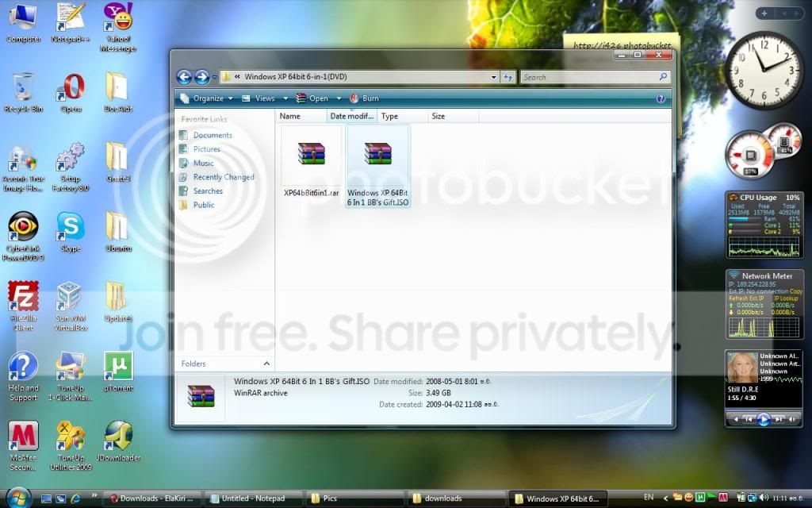This screenshot has width=812, height=508.
Task: Expand the Folders pane chevron
Action: point(266,364)
